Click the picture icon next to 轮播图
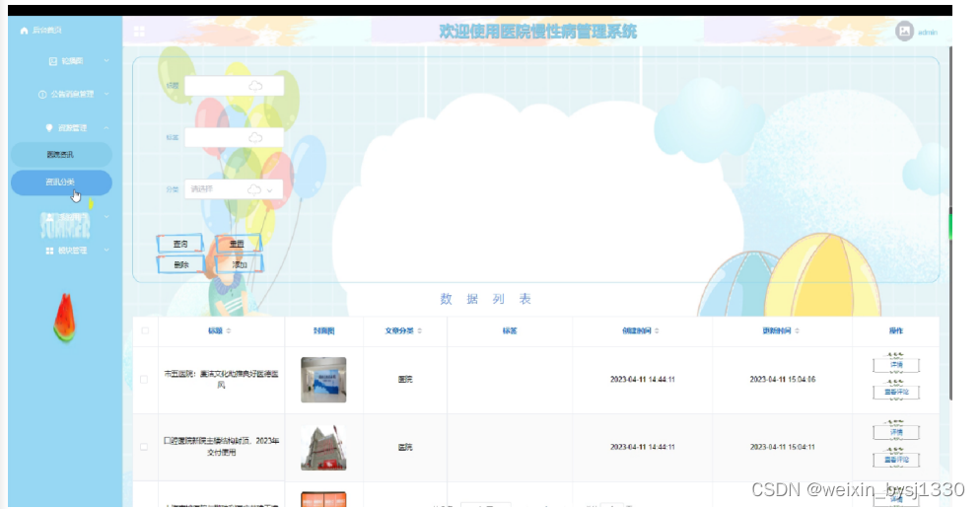The height and width of the screenshot is (509, 980). (53, 61)
